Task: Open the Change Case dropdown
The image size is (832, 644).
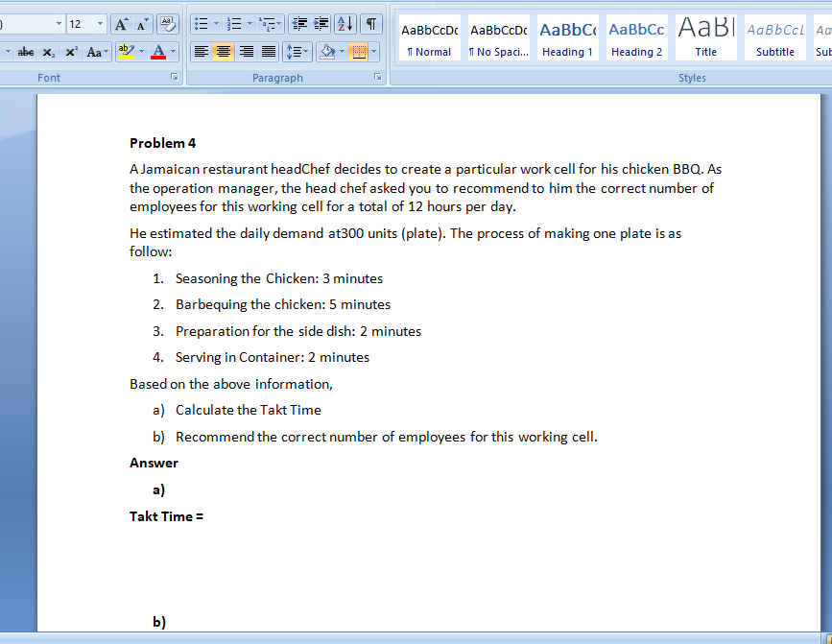Action: click(97, 52)
